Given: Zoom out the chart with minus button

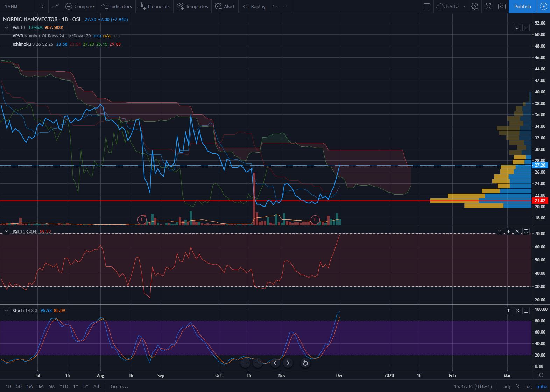Looking at the screenshot, I should click(x=245, y=363).
